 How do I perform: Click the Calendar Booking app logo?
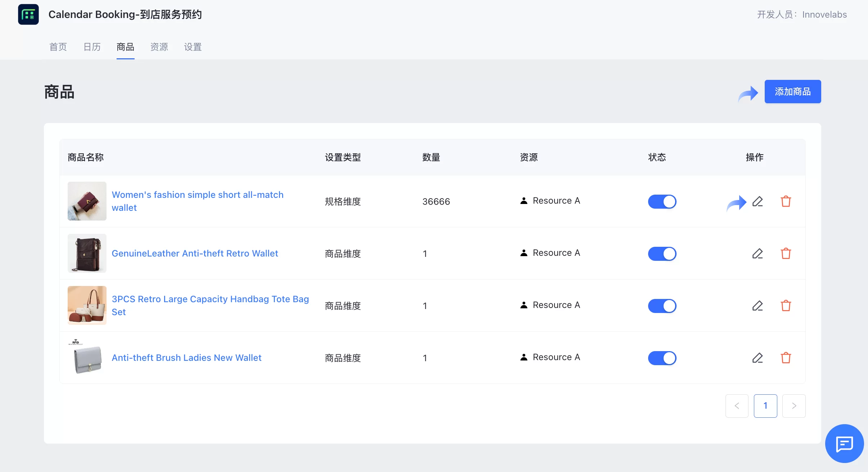point(28,14)
